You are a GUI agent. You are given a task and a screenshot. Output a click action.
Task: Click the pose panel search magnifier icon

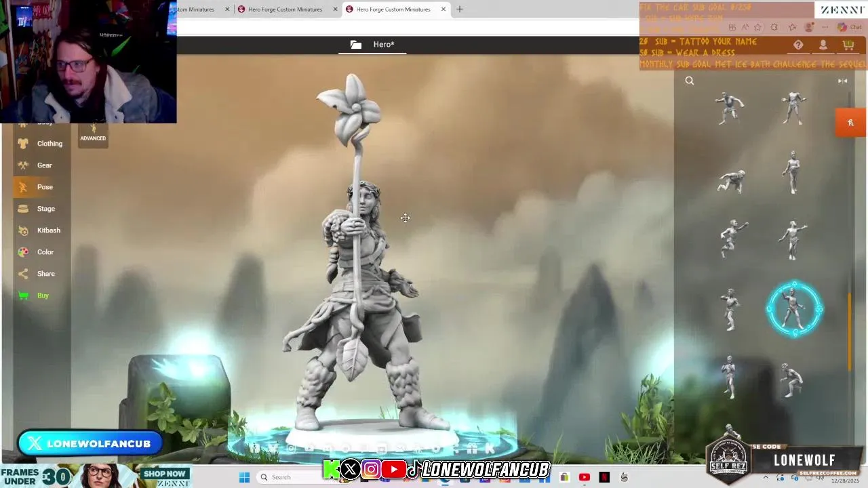(x=690, y=81)
